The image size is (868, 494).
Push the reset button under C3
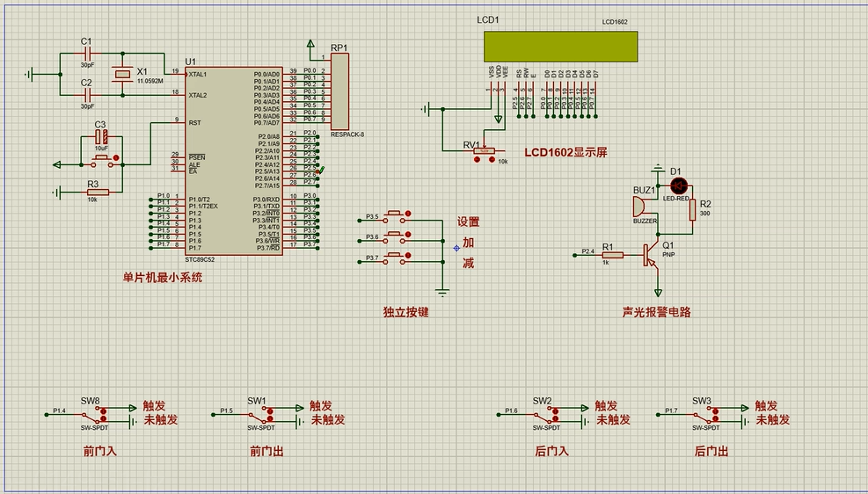coord(102,161)
